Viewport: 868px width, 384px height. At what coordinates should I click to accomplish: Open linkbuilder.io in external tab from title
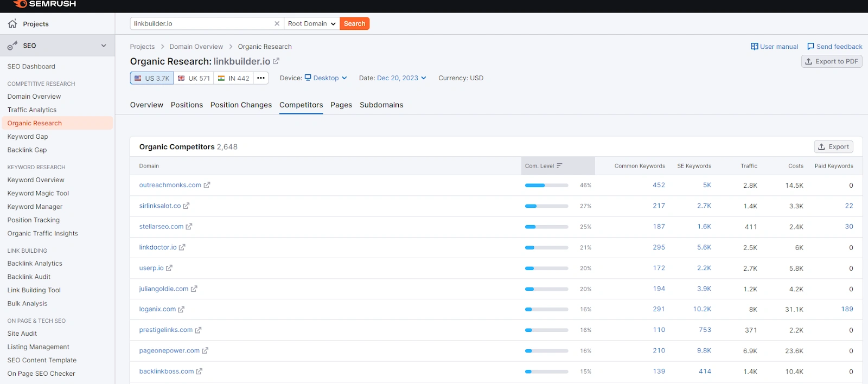[x=276, y=61]
